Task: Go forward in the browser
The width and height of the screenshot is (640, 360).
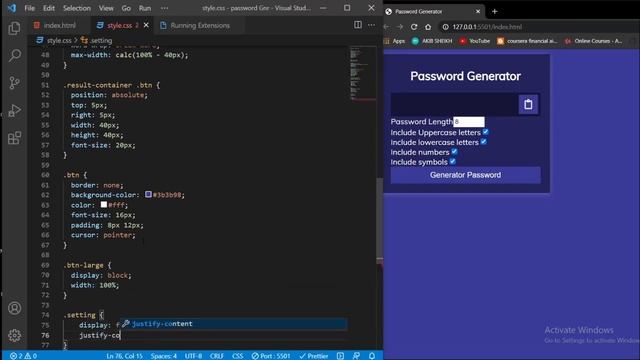Action: 400,27
